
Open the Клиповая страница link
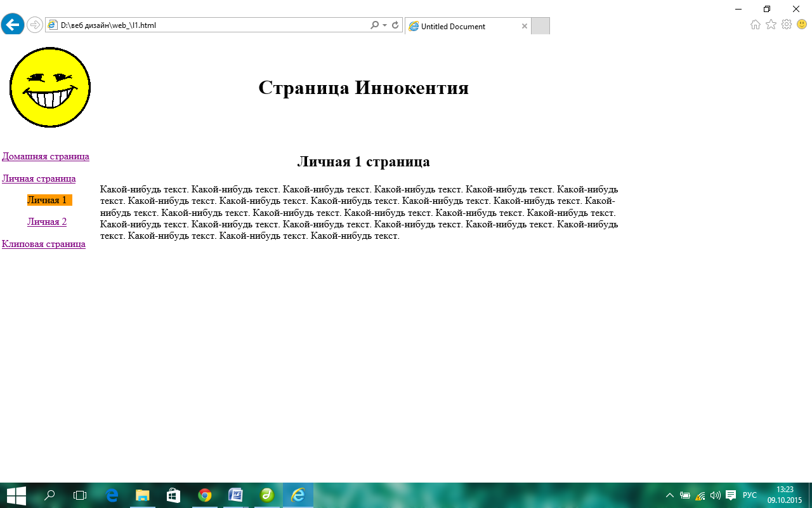[x=44, y=244]
